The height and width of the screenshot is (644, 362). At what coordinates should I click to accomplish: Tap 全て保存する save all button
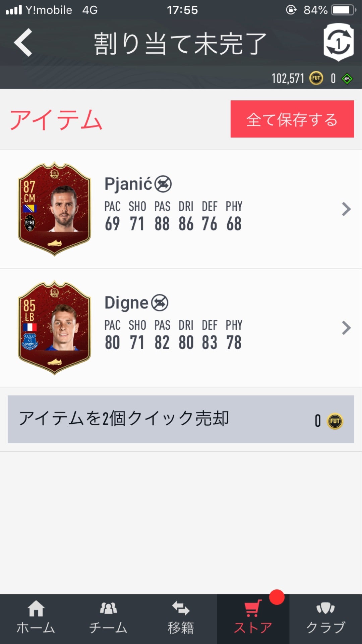(x=292, y=119)
